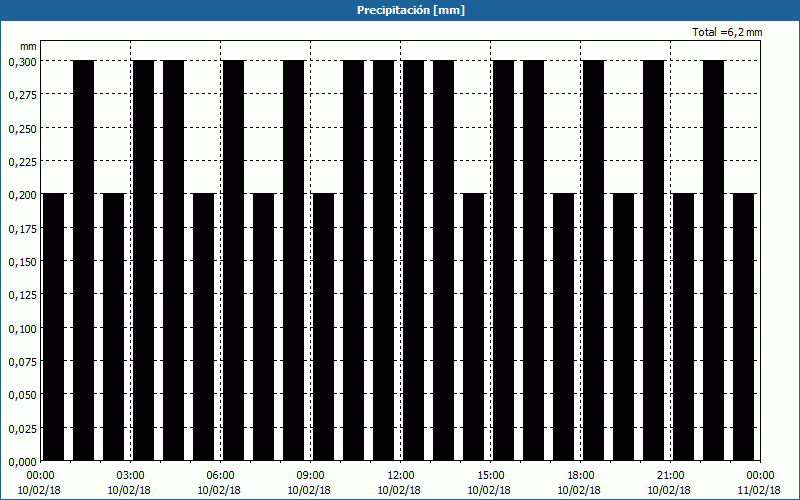Select the 0,150 y-axis value
Image resolution: width=800 pixels, height=500 pixels.
pyautogui.click(x=22, y=262)
